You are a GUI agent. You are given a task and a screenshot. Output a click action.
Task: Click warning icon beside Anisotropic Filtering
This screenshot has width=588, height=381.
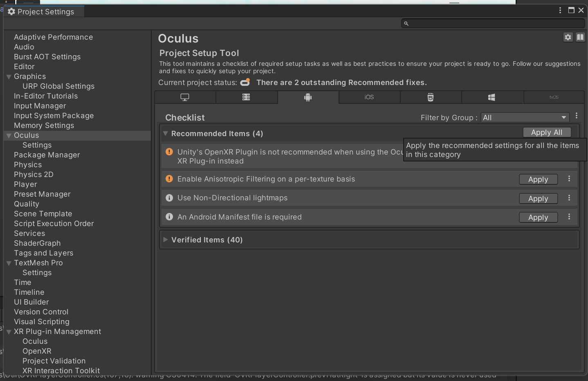169,179
